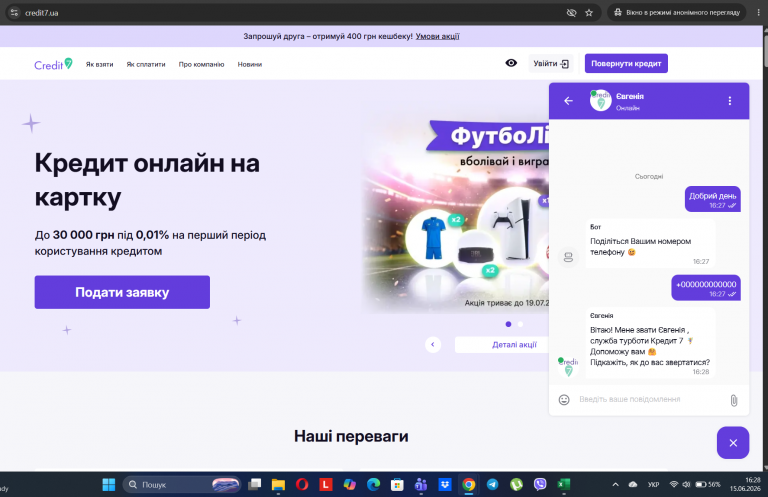
Task: Open the Про компанію menu item
Action: [201, 64]
